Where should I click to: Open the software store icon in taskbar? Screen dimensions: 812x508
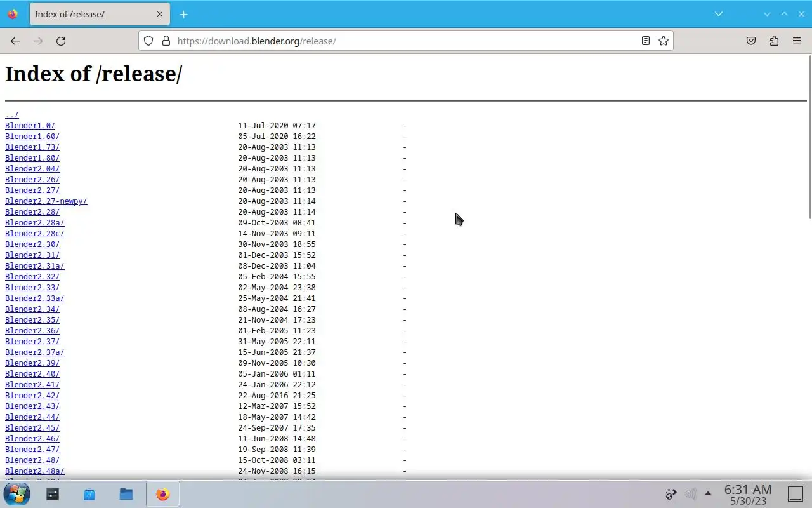click(x=89, y=494)
